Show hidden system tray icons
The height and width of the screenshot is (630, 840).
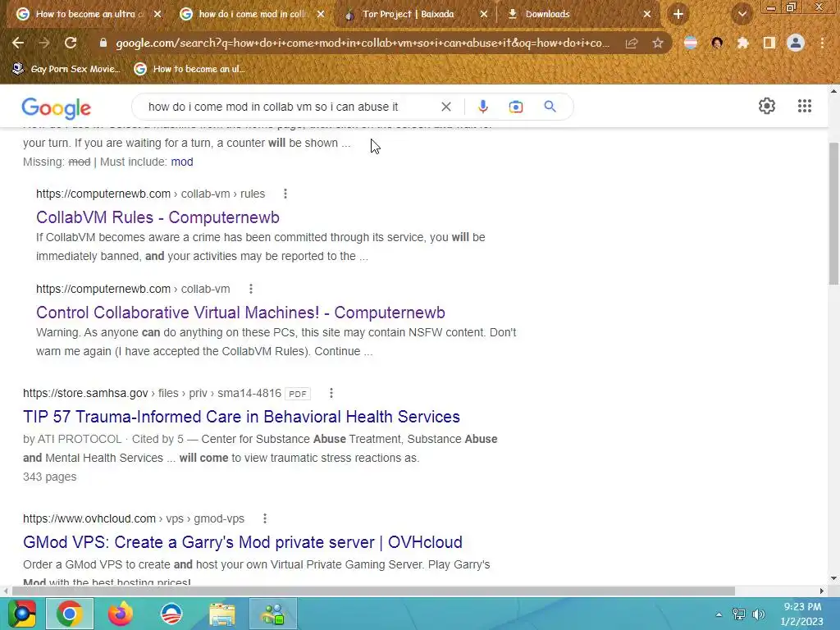tap(719, 614)
